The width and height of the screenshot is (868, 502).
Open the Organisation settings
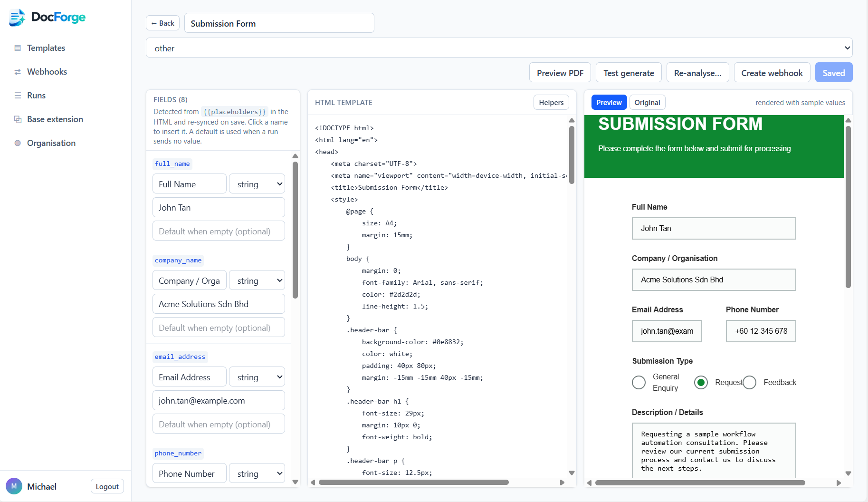pyautogui.click(x=51, y=143)
